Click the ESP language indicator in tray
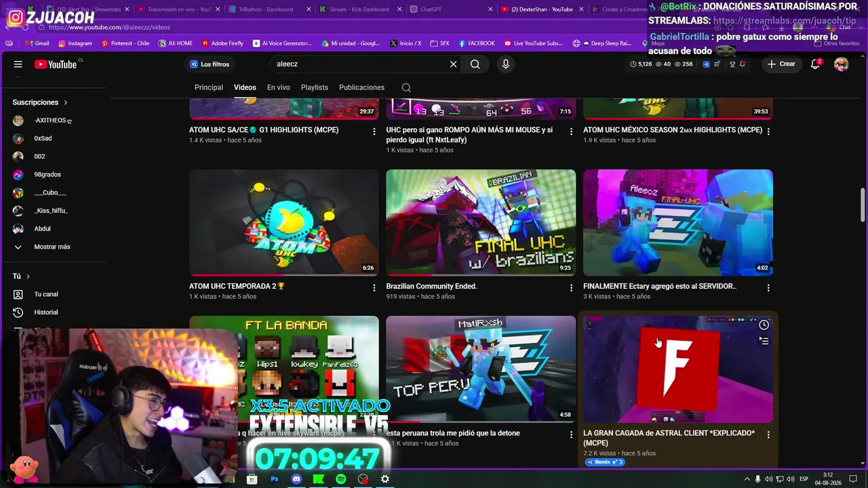868x488 pixels. click(804, 479)
